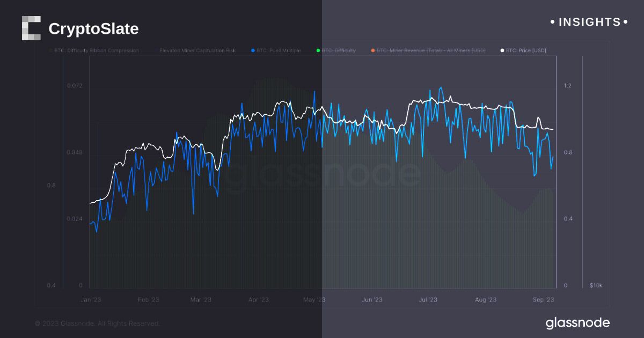Click the blue Puell Multiple legend dot
The image size is (644, 338).
click(253, 50)
